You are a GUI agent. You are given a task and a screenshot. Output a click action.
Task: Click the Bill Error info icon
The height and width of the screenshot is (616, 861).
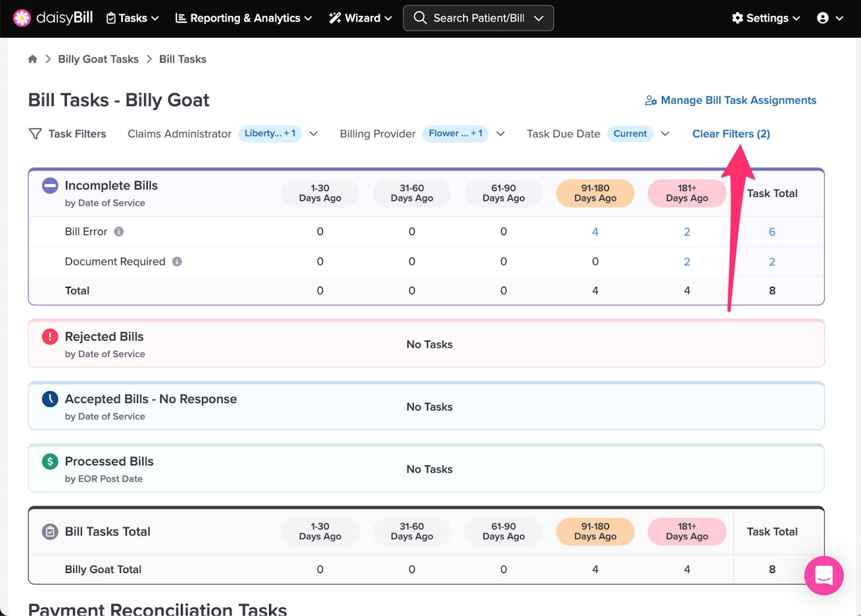pos(119,231)
